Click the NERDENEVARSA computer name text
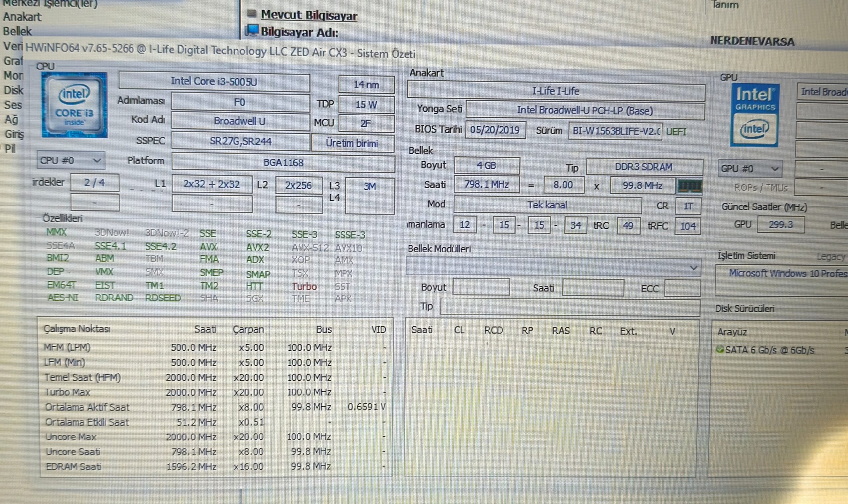This screenshot has width=848, height=504. tap(752, 41)
